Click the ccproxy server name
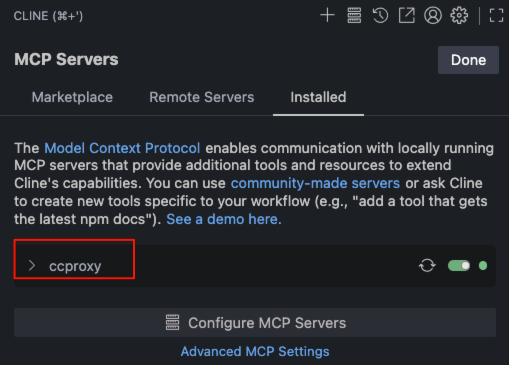The width and height of the screenshot is (509, 365). click(x=75, y=266)
